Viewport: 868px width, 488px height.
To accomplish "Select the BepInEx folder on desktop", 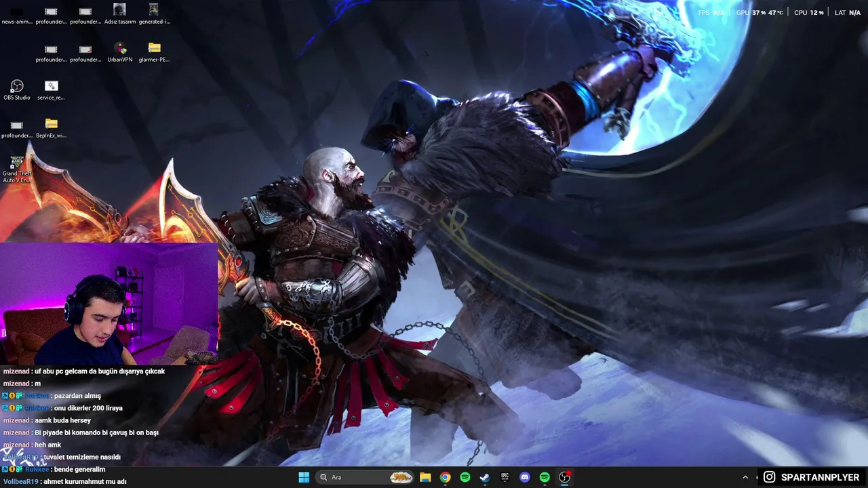I will coord(51,127).
